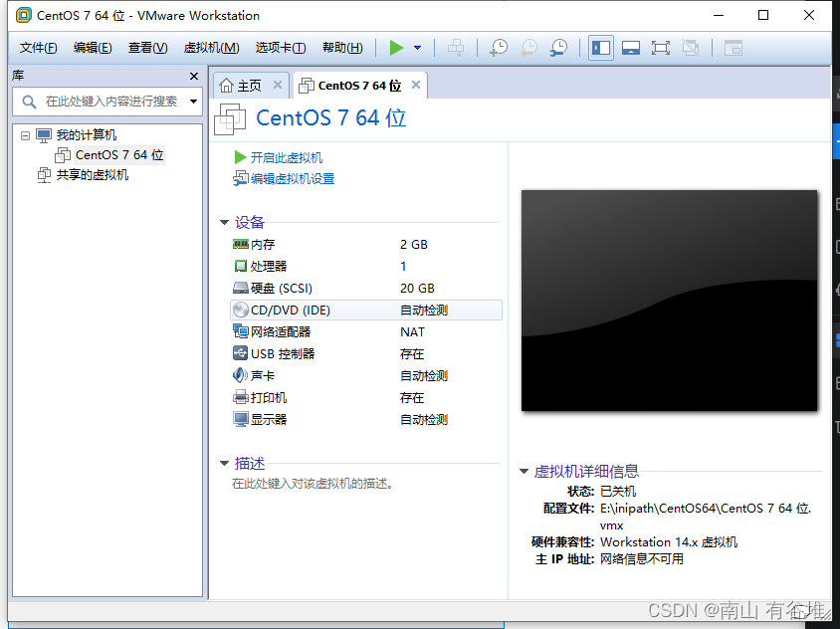Open the 编辑(E) menu
This screenshot has height=629, width=840.
[93, 48]
